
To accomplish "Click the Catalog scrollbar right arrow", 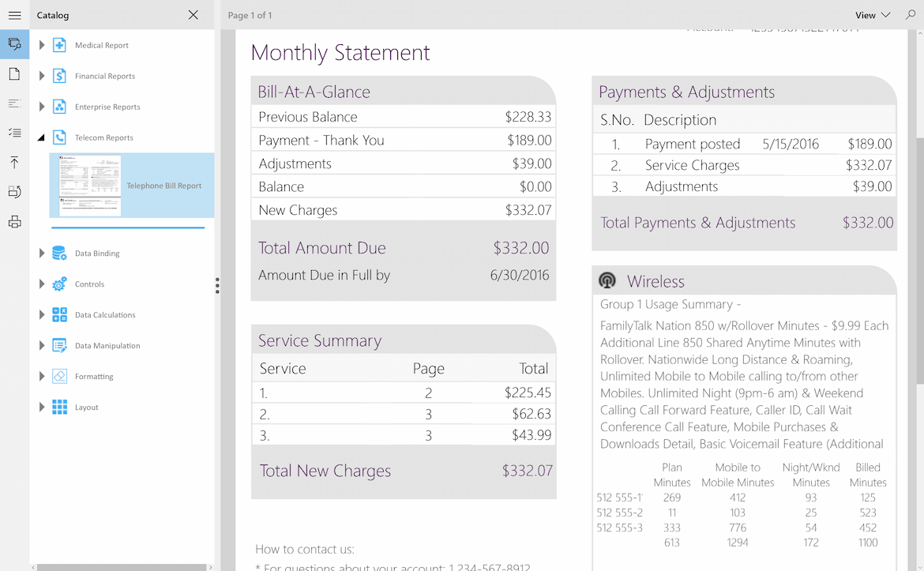I will click(211, 568).
